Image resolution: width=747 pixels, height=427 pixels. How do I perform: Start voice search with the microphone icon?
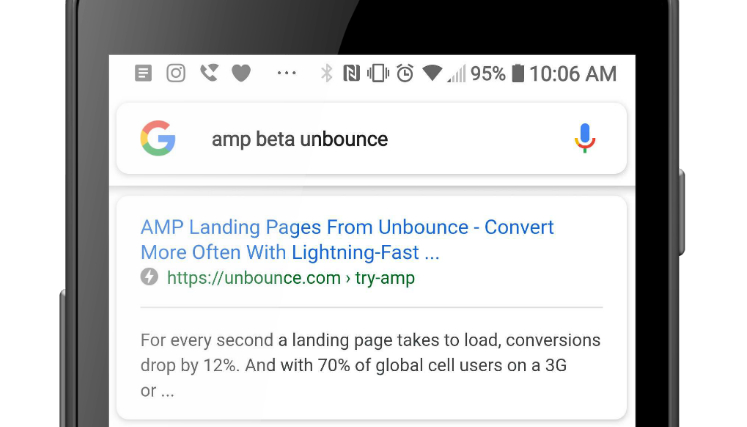click(x=585, y=138)
